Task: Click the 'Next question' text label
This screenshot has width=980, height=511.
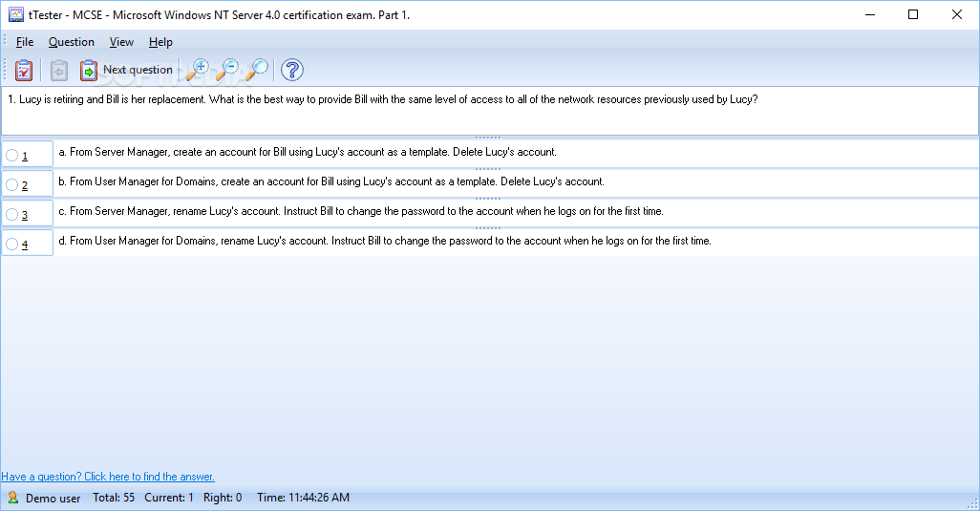Action: pos(138,70)
